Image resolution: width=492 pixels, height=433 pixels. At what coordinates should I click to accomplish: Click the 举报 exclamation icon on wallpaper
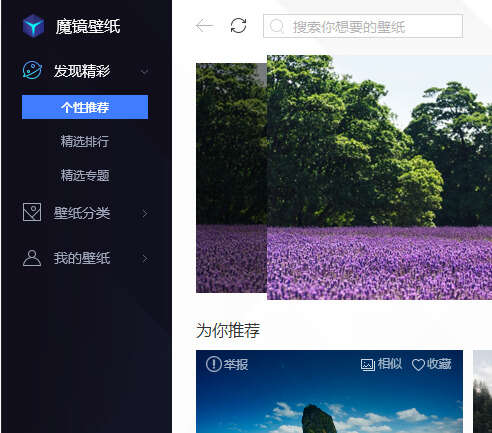(214, 364)
